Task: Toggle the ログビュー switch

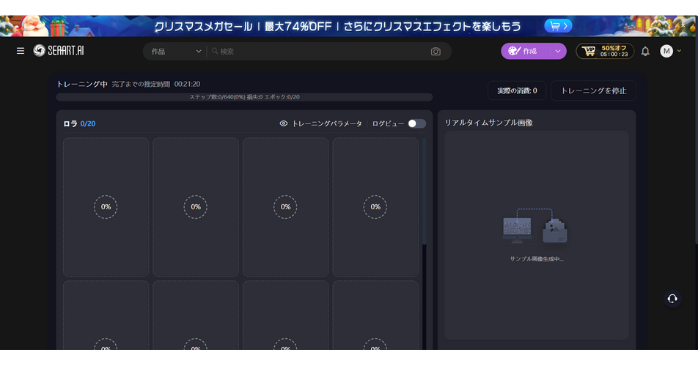Action: (417, 124)
